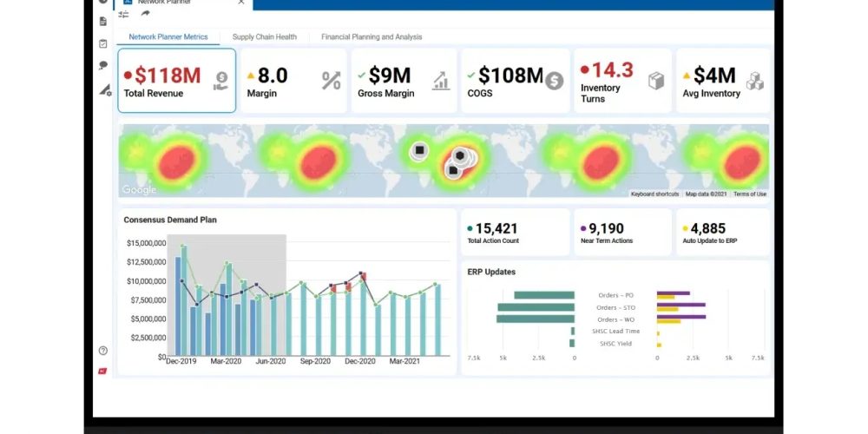The image size is (868, 434).
Task: Select the Total Revenue metric card
Action: click(x=176, y=81)
